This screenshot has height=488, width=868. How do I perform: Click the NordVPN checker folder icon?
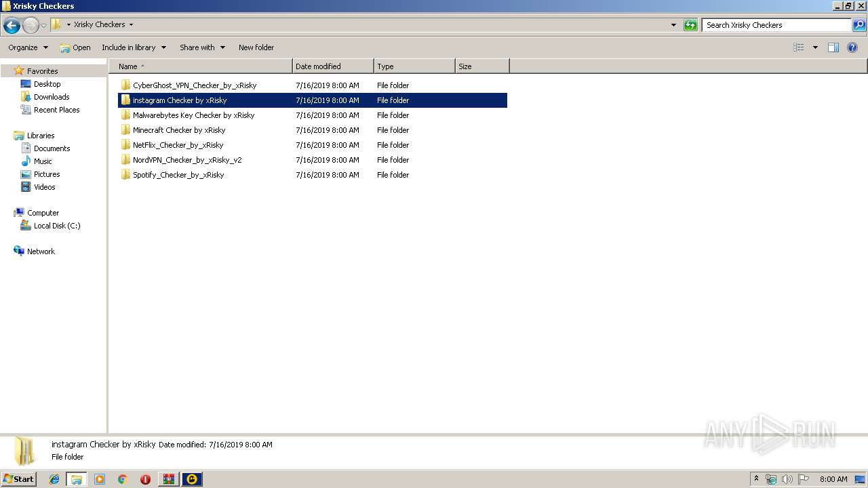(125, 160)
